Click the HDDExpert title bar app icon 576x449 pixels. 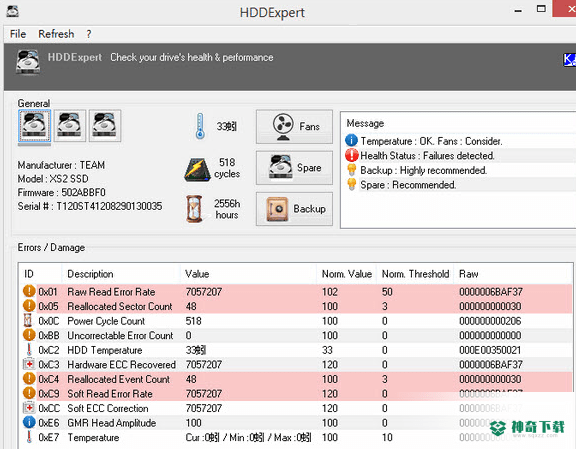point(12,11)
